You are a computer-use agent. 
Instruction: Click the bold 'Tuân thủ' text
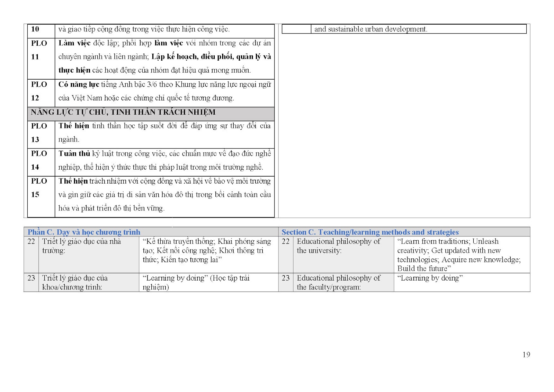point(74,154)
